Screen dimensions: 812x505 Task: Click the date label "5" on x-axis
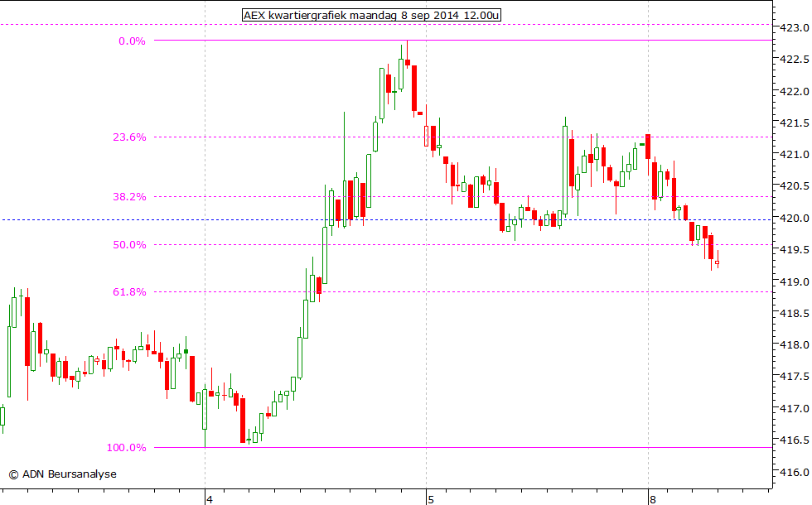[431, 499]
